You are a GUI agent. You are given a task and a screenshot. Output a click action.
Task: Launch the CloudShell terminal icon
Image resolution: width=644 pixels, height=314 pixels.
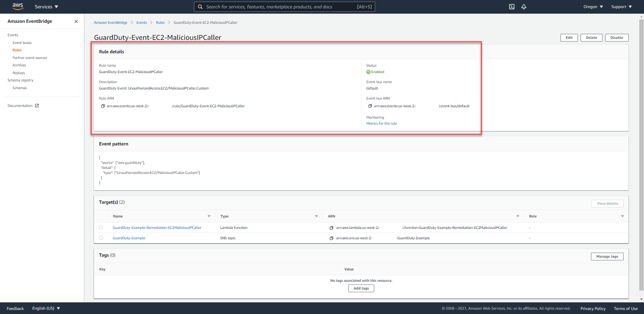[x=512, y=7]
